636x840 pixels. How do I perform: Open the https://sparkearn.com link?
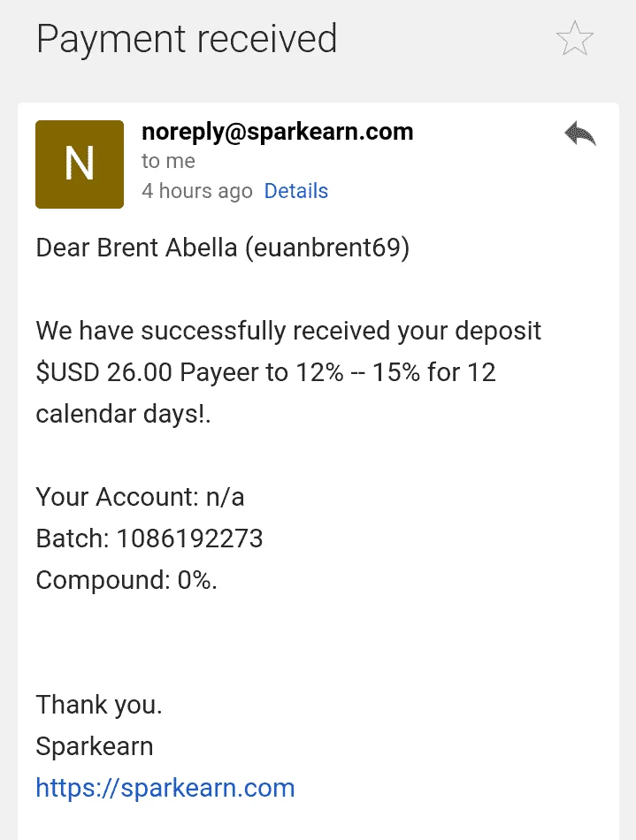(x=165, y=788)
